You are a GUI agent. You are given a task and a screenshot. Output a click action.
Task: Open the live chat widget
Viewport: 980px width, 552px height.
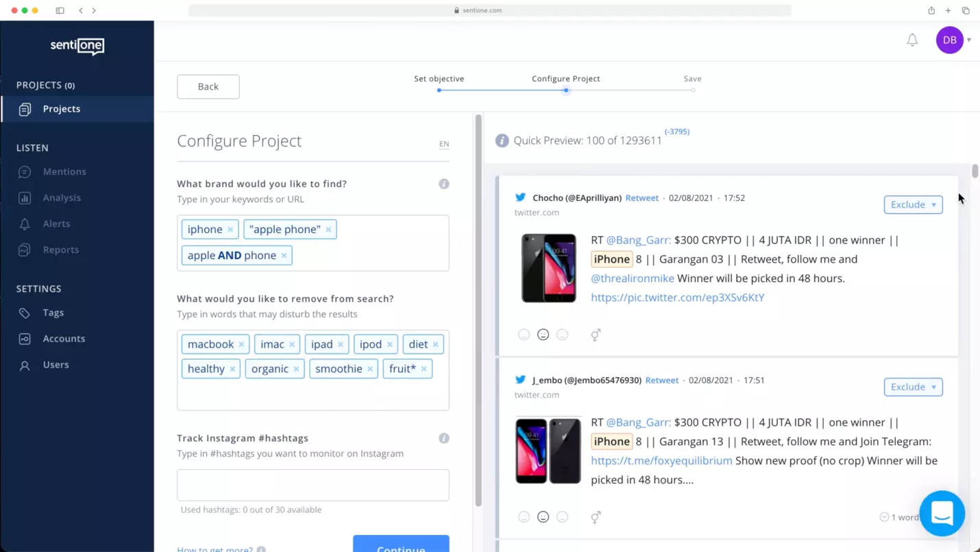942,513
